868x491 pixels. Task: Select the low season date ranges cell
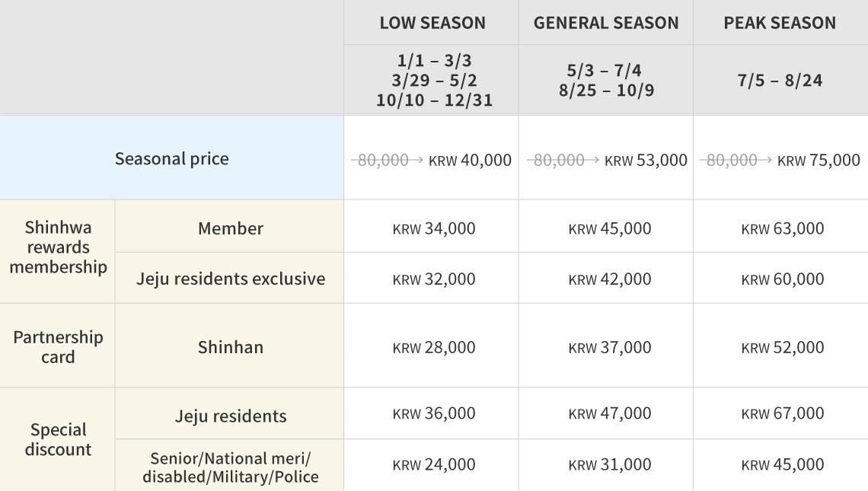(x=432, y=80)
